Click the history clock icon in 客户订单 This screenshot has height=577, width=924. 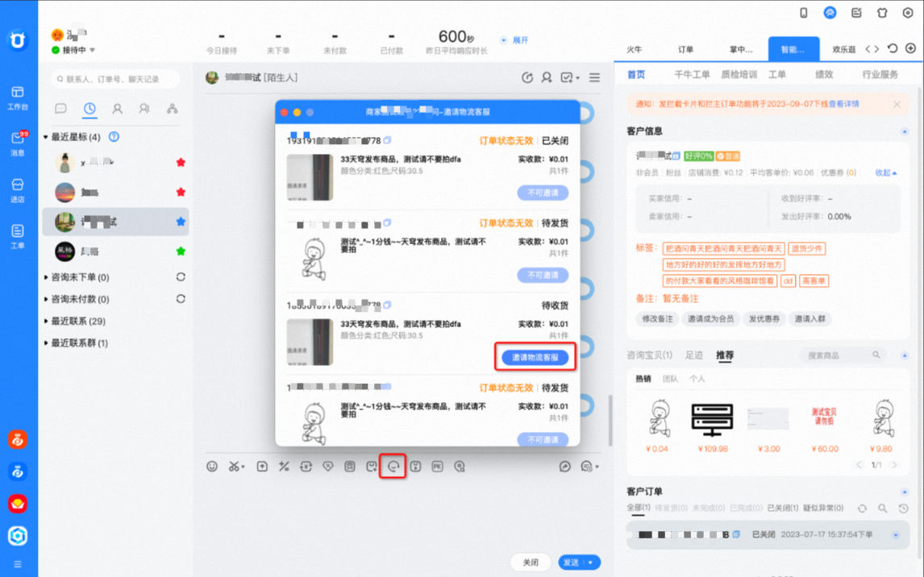tap(903, 509)
